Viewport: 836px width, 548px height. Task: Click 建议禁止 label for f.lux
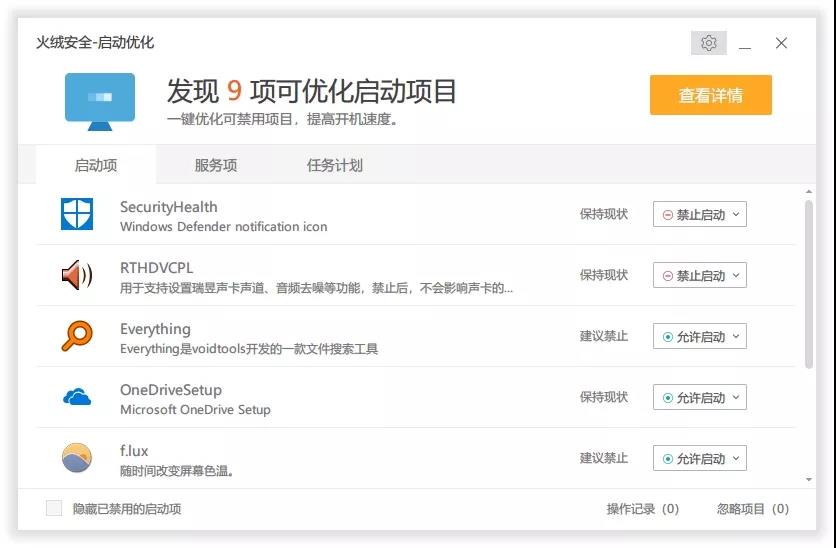pos(604,458)
